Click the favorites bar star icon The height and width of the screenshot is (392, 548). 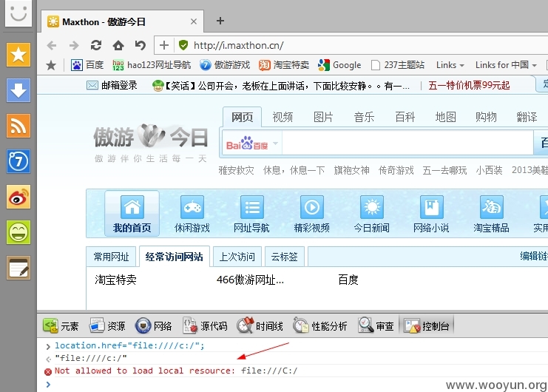(x=51, y=65)
